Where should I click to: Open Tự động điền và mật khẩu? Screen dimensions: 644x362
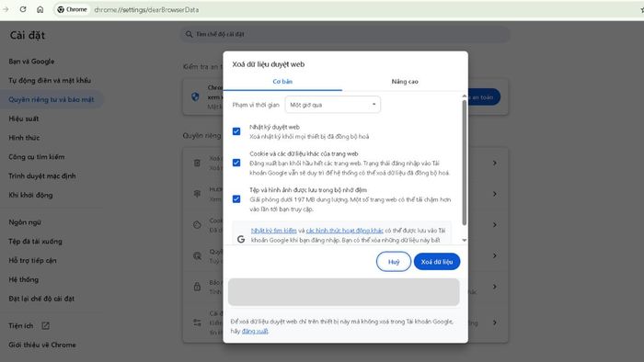[x=50, y=80]
